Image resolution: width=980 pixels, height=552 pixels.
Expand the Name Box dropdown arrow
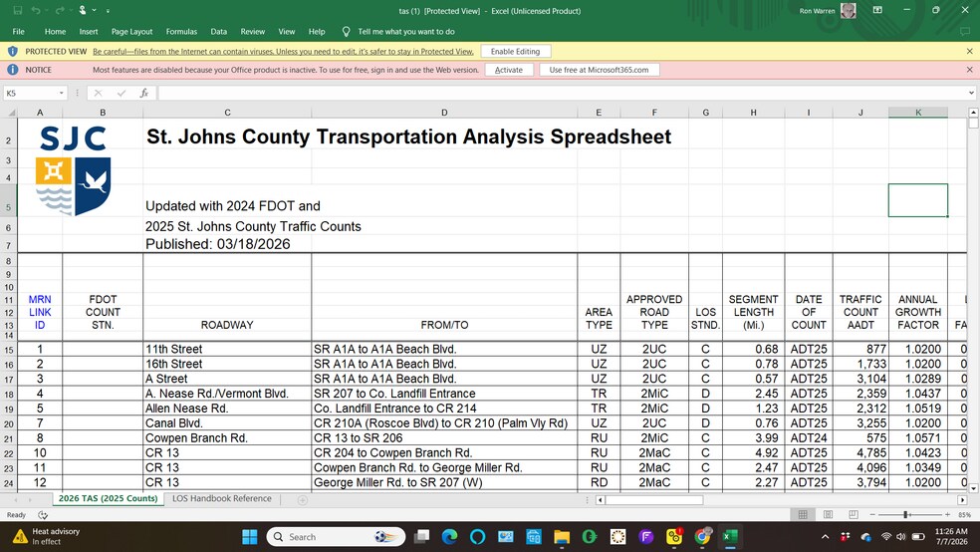tap(62, 93)
